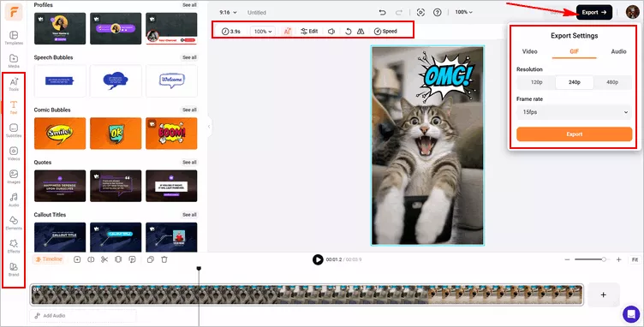See all Callout Titles
The width and height of the screenshot is (644, 327).
(189, 215)
